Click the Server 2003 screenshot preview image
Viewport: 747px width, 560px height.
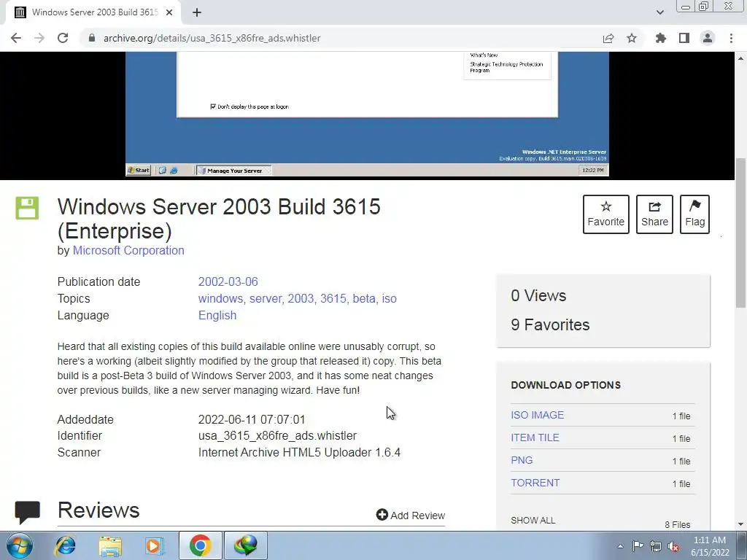pos(367,114)
